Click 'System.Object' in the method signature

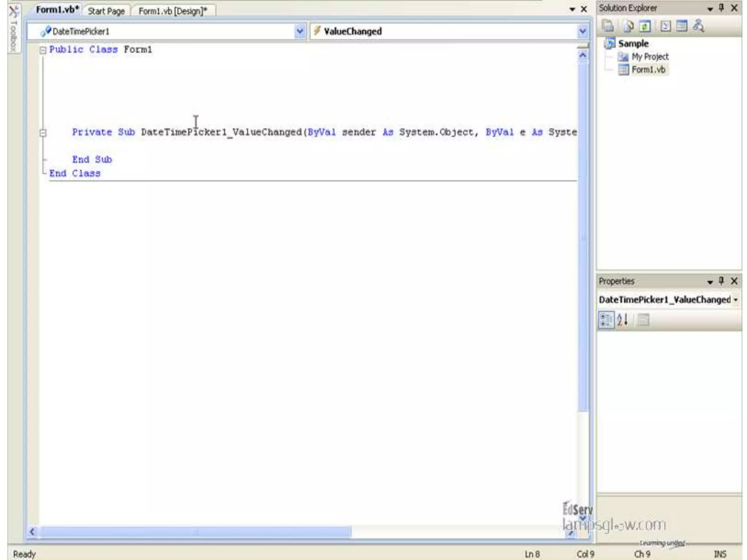436,132
